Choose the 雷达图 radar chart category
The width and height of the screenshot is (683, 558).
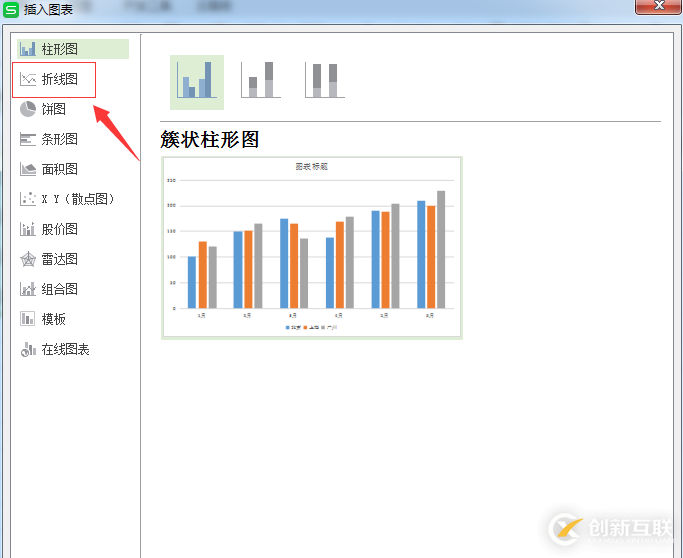[59, 259]
